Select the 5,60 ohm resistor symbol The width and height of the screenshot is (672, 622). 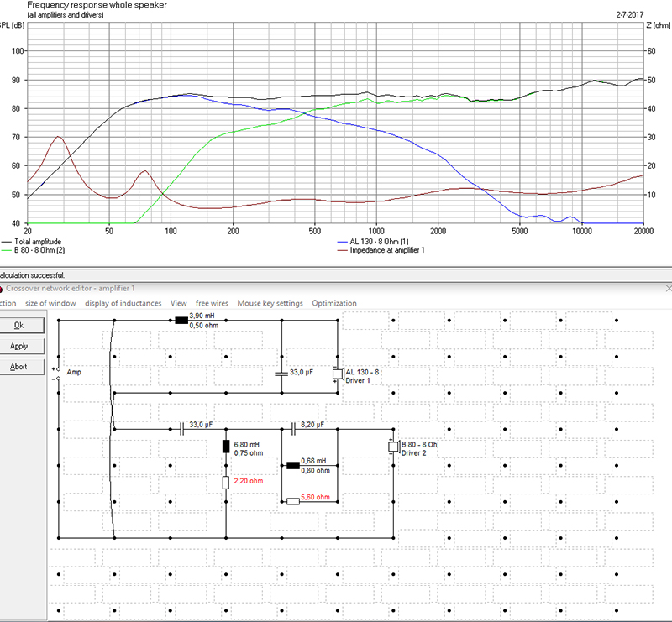point(293,501)
